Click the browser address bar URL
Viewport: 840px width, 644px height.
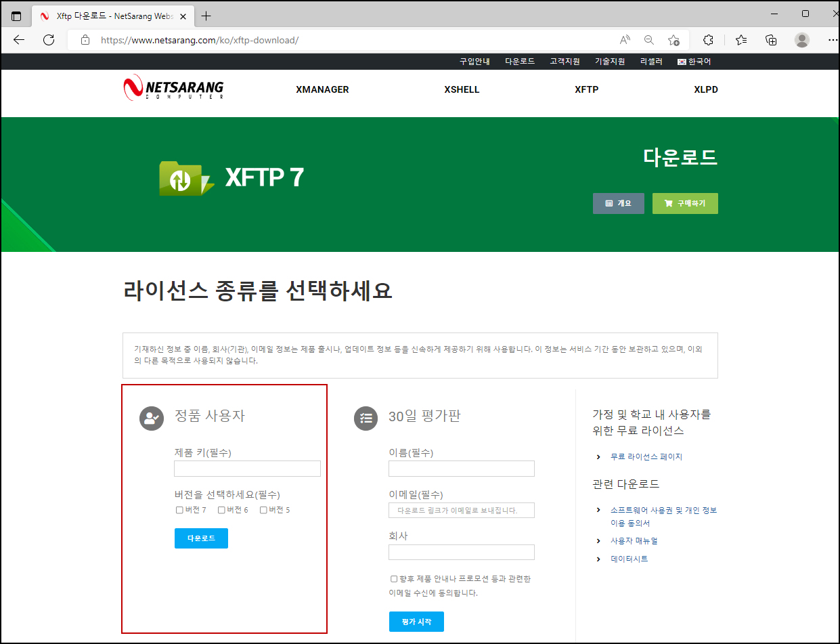click(200, 40)
